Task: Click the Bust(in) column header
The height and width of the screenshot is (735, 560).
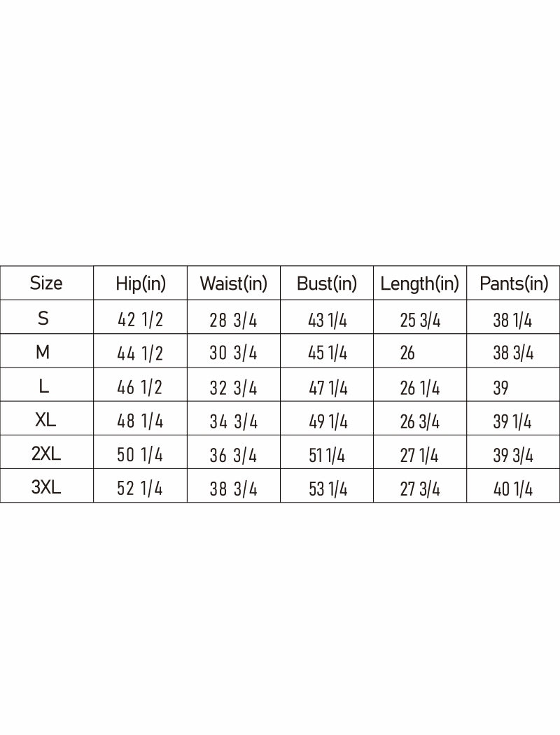Action: tap(327, 283)
